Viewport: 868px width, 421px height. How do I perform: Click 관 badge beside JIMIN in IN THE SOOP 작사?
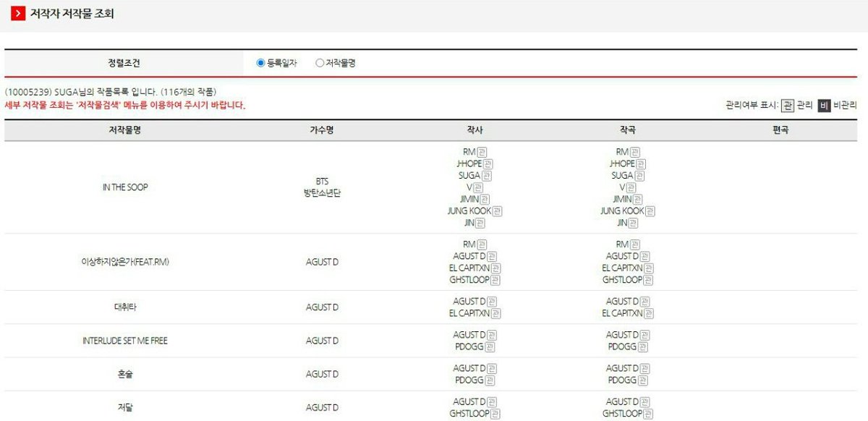[485, 200]
